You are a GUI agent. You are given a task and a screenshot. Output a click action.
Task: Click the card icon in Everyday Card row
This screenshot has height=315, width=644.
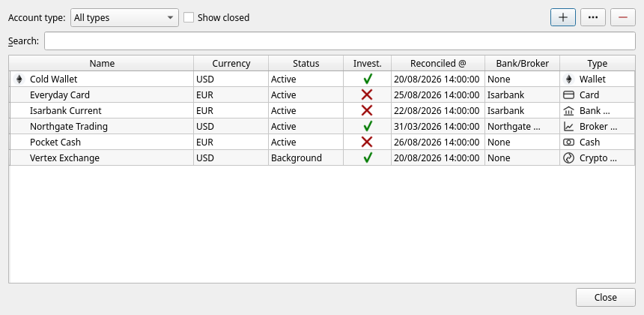pos(568,95)
